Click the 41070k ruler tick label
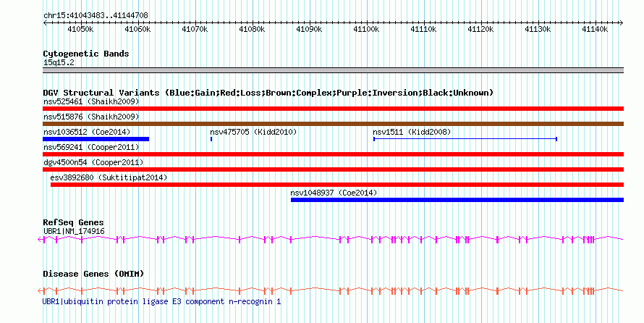The image size is (644, 323). click(195, 30)
